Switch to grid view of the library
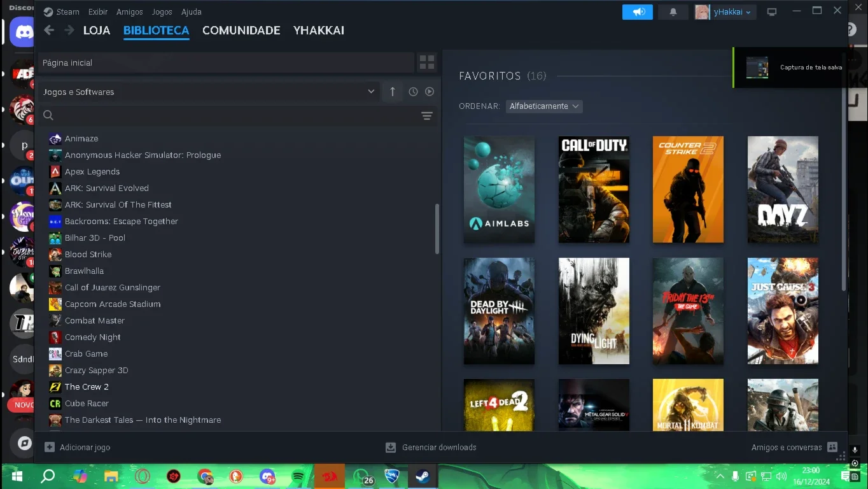The image size is (868, 489). pos(427,62)
